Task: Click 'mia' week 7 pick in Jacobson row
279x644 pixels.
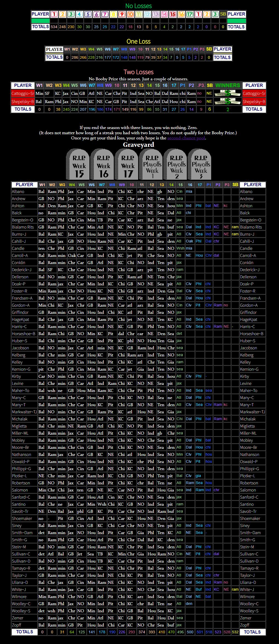Action: coord(101,348)
